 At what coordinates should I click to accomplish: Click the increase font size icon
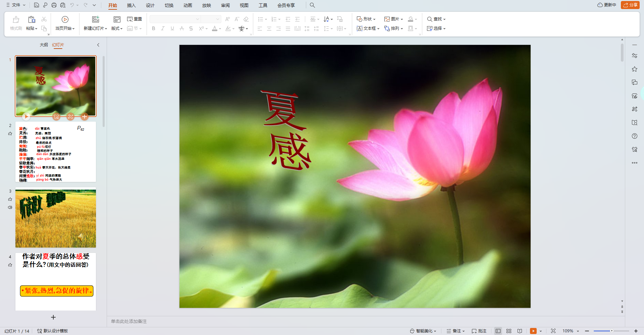point(228,19)
